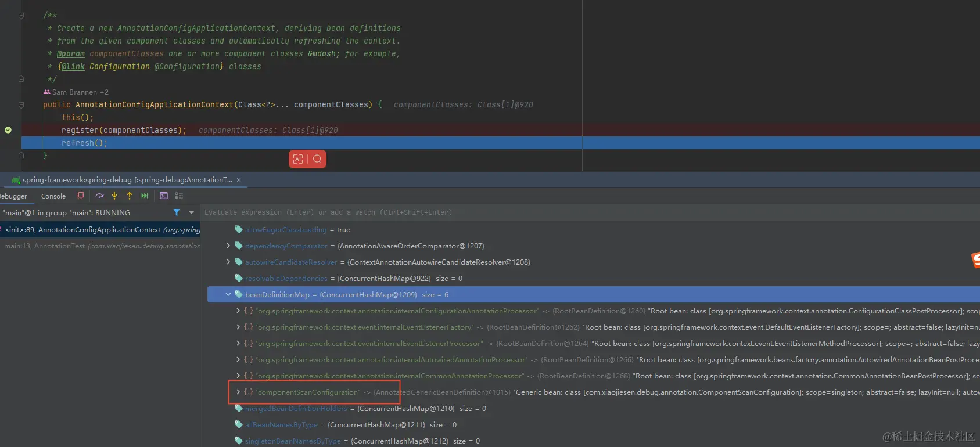Click the tag icon beside dependencyComparator
The height and width of the screenshot is (447, 980).
click(238, 246)
